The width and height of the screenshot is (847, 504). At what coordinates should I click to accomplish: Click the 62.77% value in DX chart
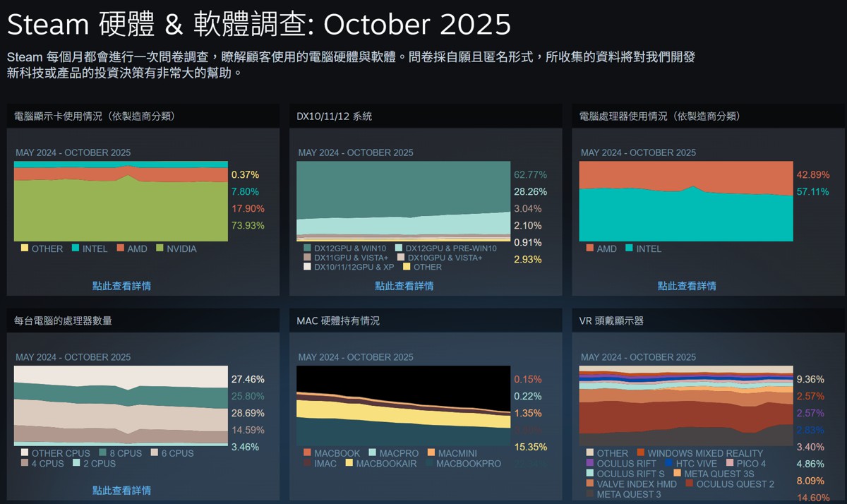point(530,174)
